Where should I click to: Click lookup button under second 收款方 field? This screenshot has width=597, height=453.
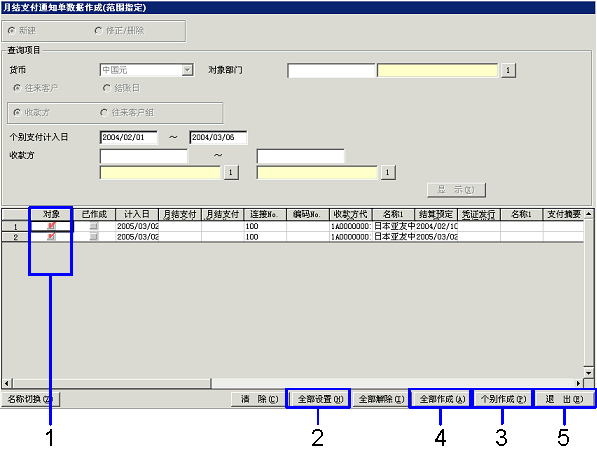pos(388,172)
